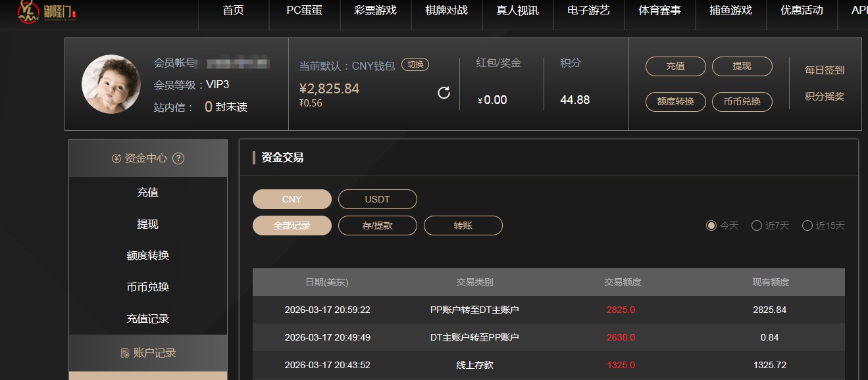Switch to the USDT currency tab

[x=377, y=199]
